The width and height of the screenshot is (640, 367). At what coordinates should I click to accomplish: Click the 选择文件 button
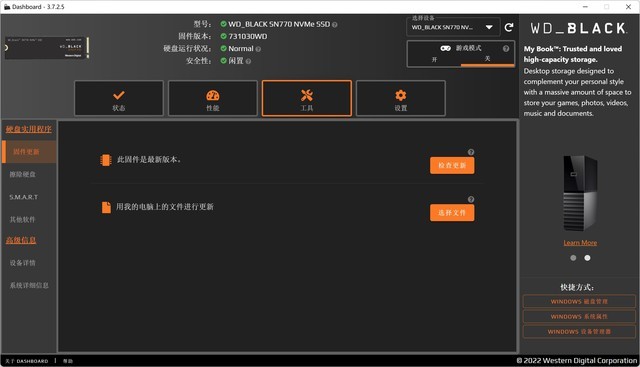[452, 213]
